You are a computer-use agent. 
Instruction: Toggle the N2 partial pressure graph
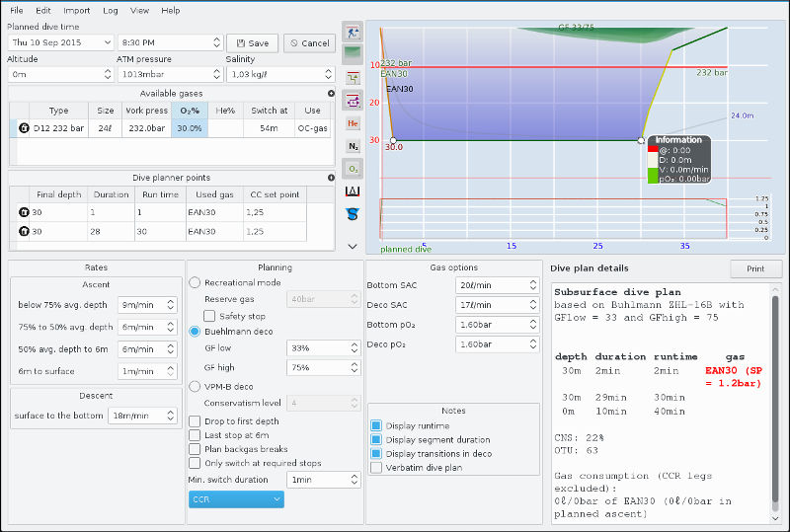point(353,146)
